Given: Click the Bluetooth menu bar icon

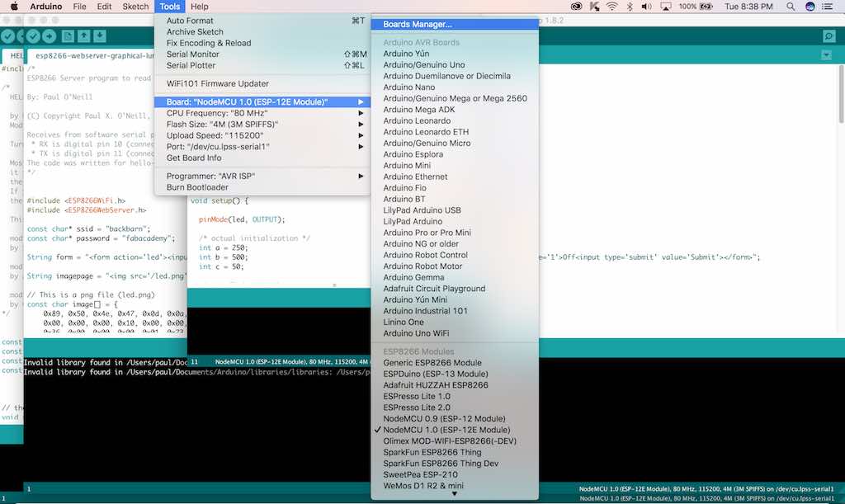Looking at the screenshot, I should click(x=630, y=7).
